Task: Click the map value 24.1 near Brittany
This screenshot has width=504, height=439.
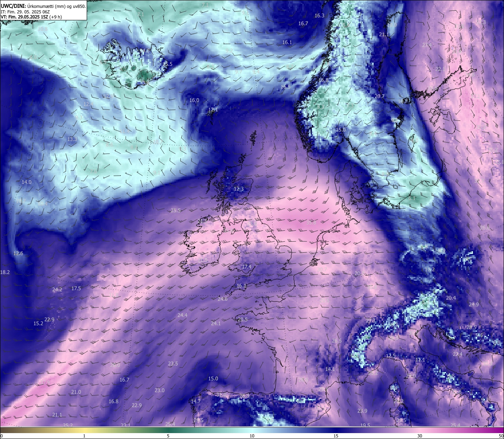Action: [x=216, y=324]
